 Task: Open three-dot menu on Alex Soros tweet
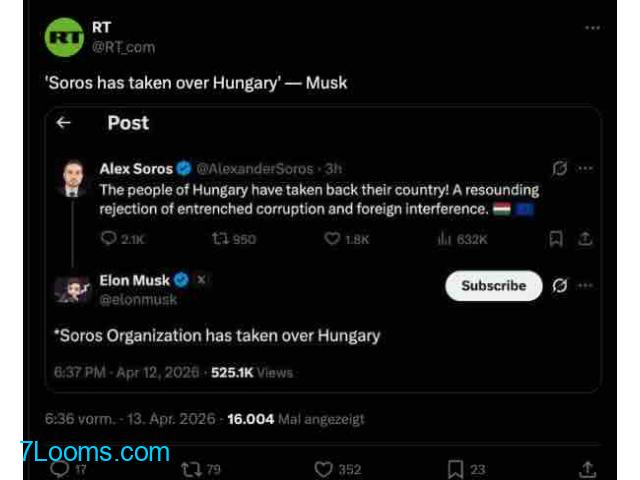[x=586, y=168]
